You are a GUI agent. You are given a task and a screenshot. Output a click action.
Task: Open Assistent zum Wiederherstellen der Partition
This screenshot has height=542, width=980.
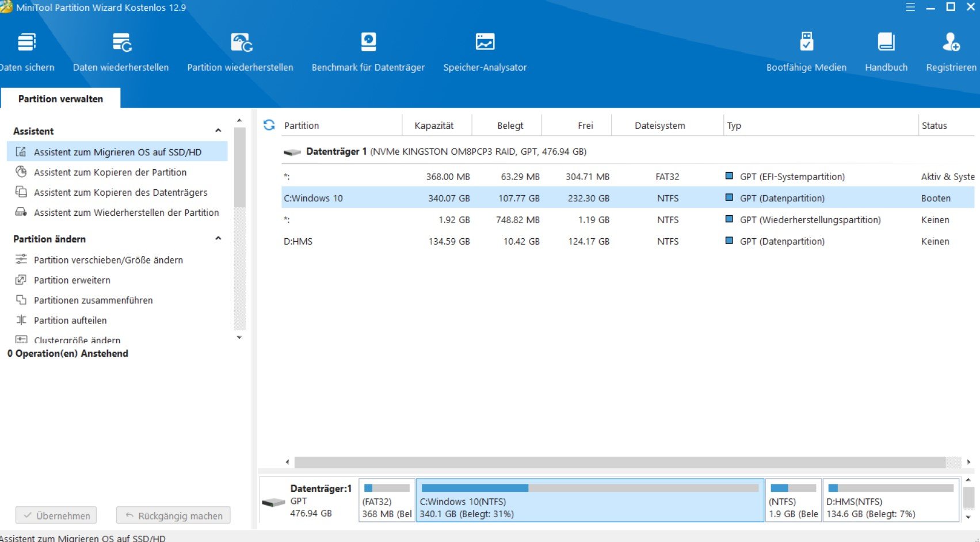[126, 212]
